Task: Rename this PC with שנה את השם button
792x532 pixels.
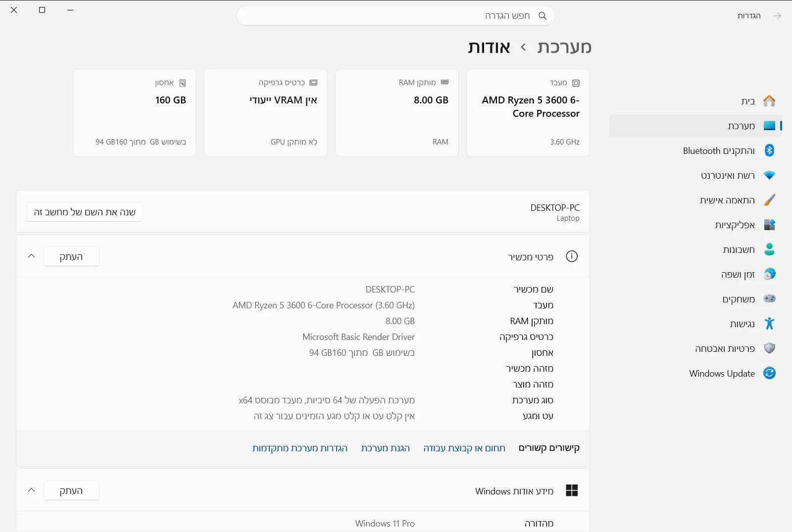Action: point(85,212)
